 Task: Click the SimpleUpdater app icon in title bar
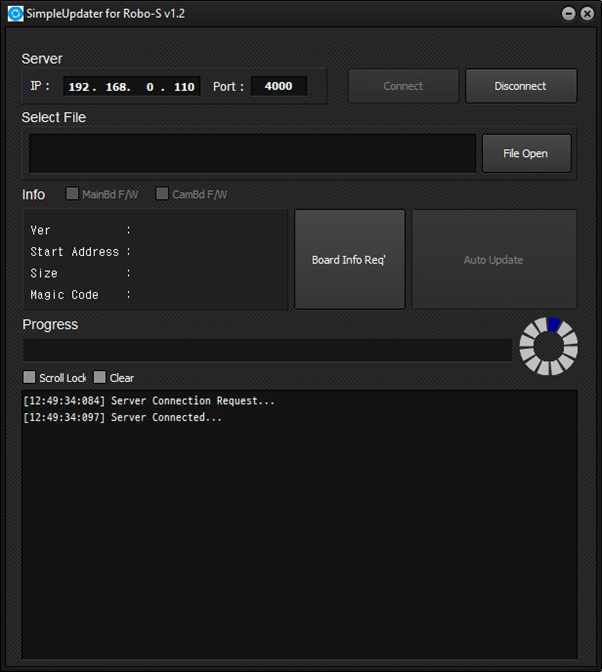click(15, 14)
